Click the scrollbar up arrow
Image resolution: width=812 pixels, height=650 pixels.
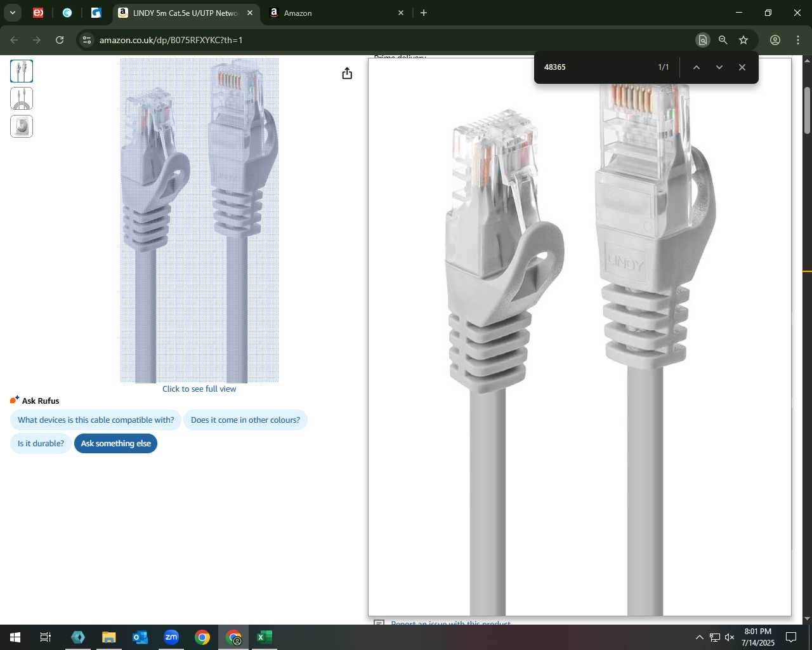(807, 60)
